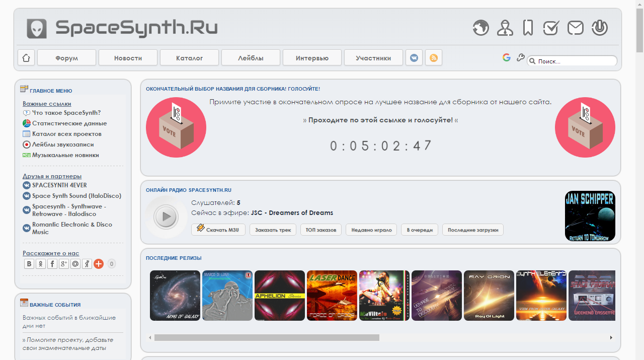Click the right vote ballot box image
This screenshot has width=644, height=360.
click(x=585, y=127)
